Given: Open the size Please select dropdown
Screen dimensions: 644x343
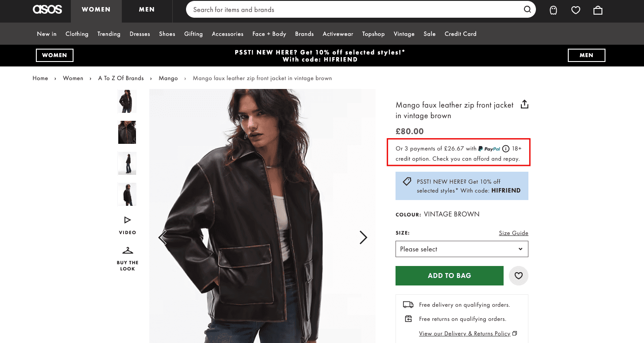Looking at the screenshot, I should (462, 249).
